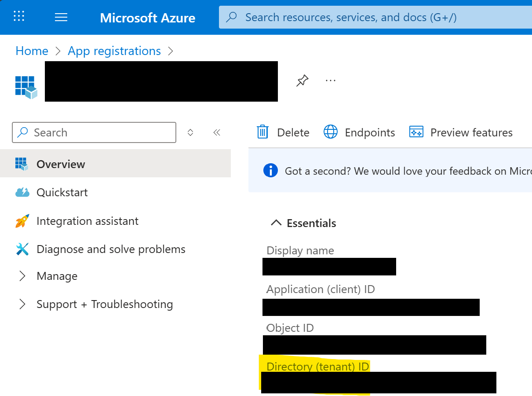Pin the app registration using the pin icon
Viewport: 532px width, 396px height.
coord(302,80)
